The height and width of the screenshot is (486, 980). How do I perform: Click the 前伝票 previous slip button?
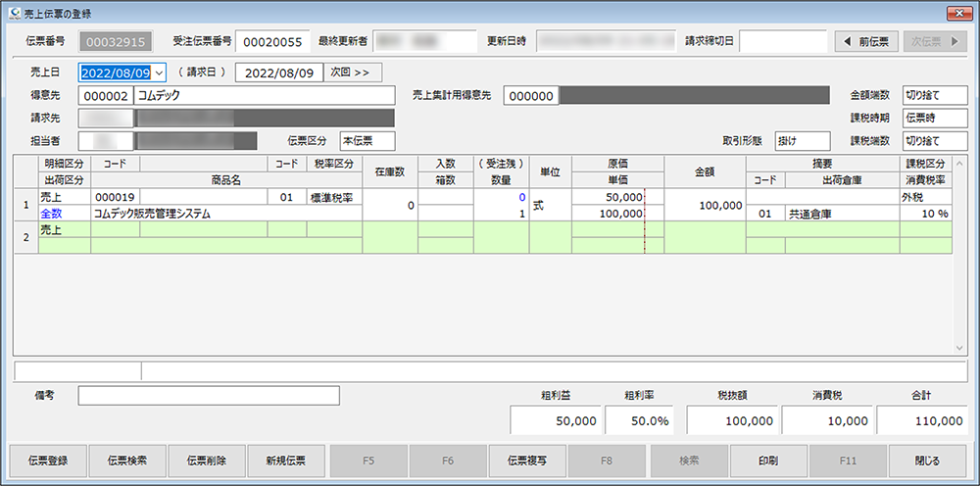coord(866,42)
